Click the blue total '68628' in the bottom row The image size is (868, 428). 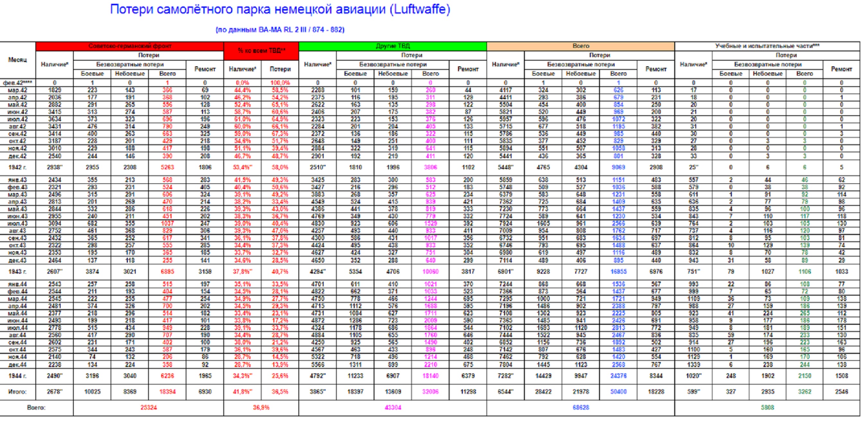click(x=580, y=407)
